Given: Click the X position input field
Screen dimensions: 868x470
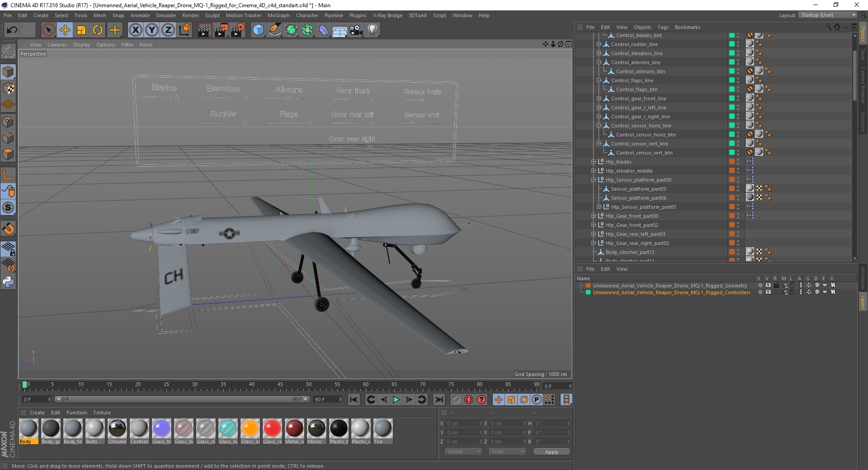Looking at the screenshot, I should tap(463, 423).
